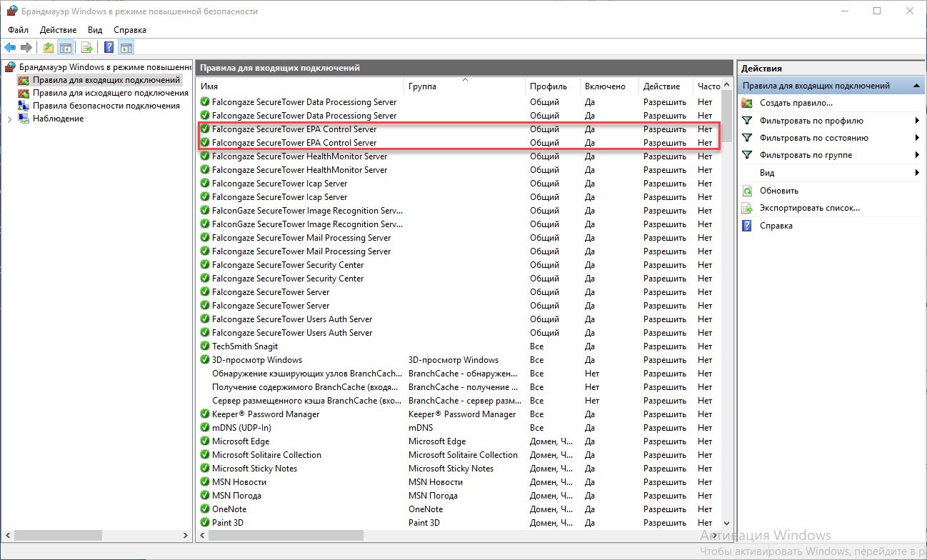Expand the Наблюдение tree node
This screenshot has width=927, height=560.
coord(9,119)
